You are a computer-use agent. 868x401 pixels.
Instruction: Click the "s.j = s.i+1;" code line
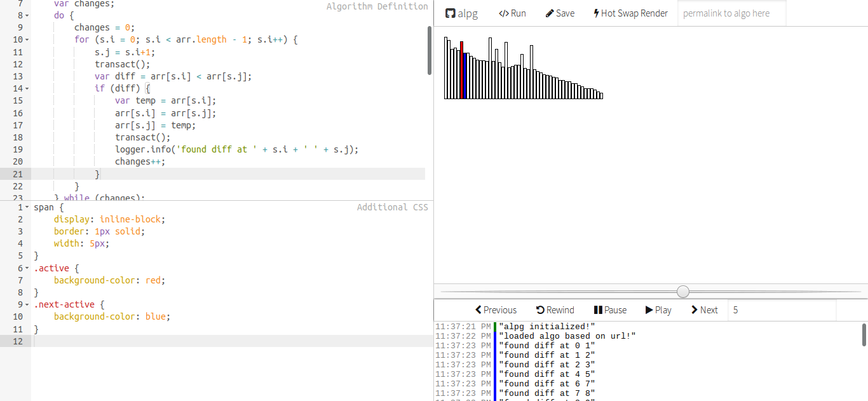coord(125,52)
